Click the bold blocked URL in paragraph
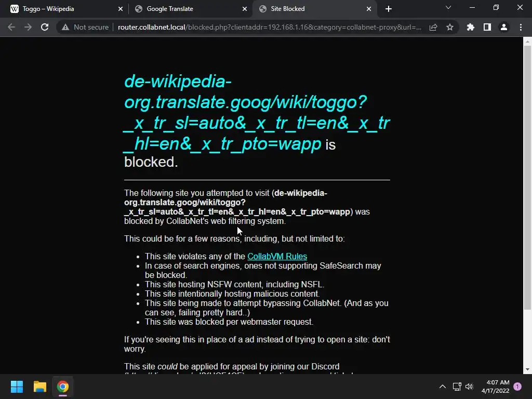 [237, 203]
